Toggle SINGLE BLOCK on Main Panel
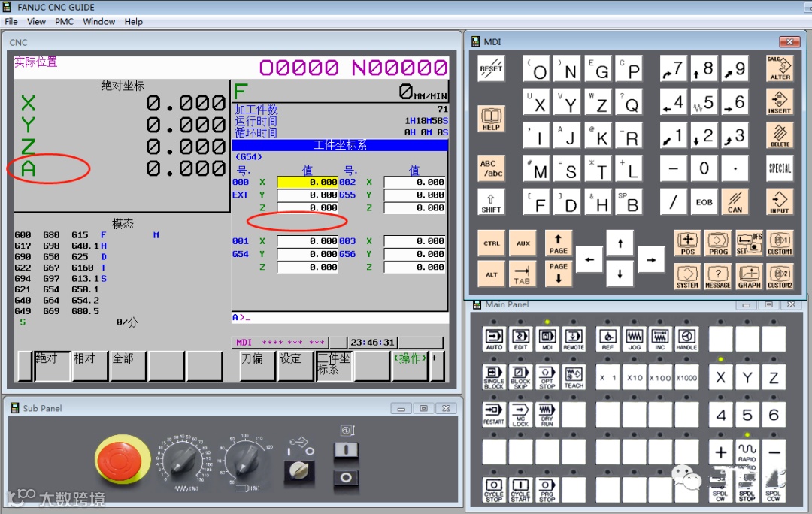This screenshot has height=514, width=812. 494,377
